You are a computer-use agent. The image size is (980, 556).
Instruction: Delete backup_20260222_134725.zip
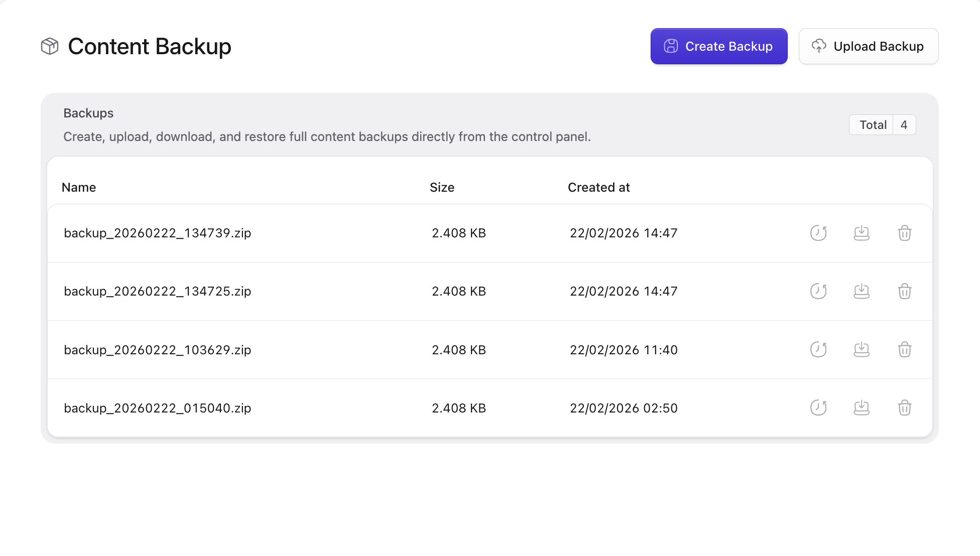905,291
